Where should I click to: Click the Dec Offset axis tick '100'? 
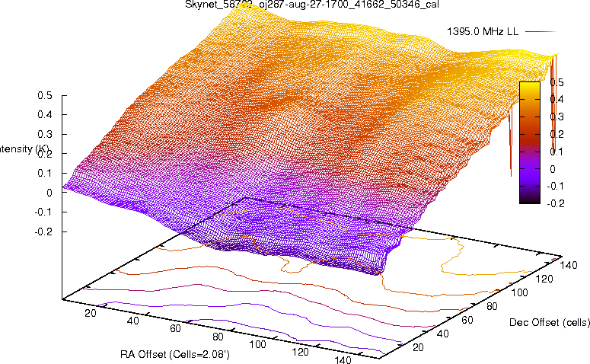(519, 292)
